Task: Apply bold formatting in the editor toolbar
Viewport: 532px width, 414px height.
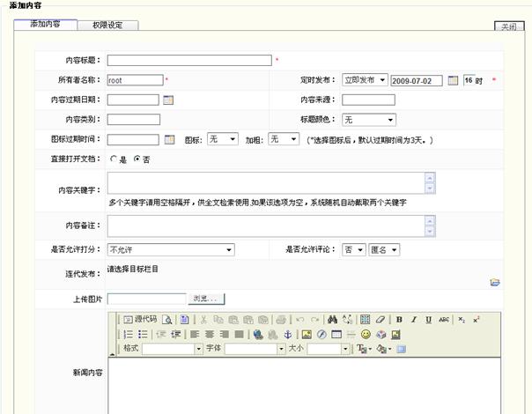Action: click(399, 319)
